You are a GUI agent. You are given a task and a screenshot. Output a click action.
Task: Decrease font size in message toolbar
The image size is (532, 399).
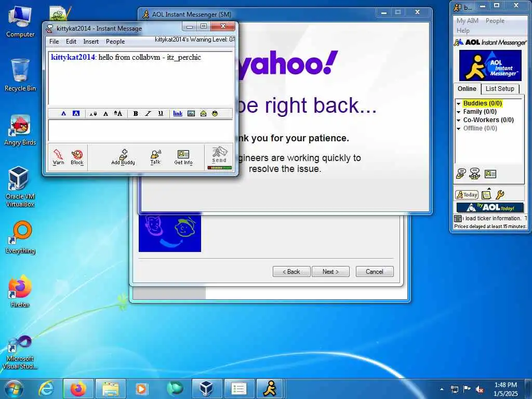(93, 114)
